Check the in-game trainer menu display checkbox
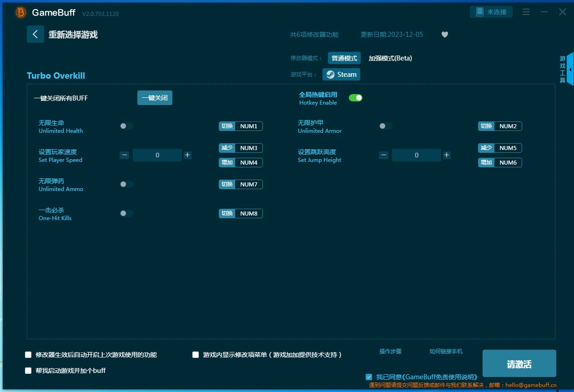Screen dimensions: 574x392 click(x=196, y=355)
